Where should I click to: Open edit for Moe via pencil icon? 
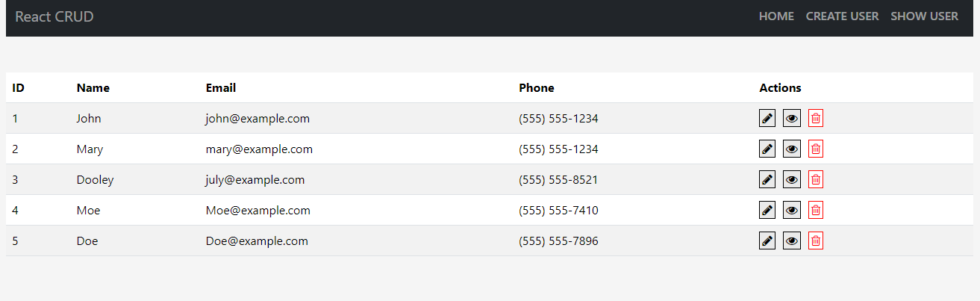click(x=767, y=210)
